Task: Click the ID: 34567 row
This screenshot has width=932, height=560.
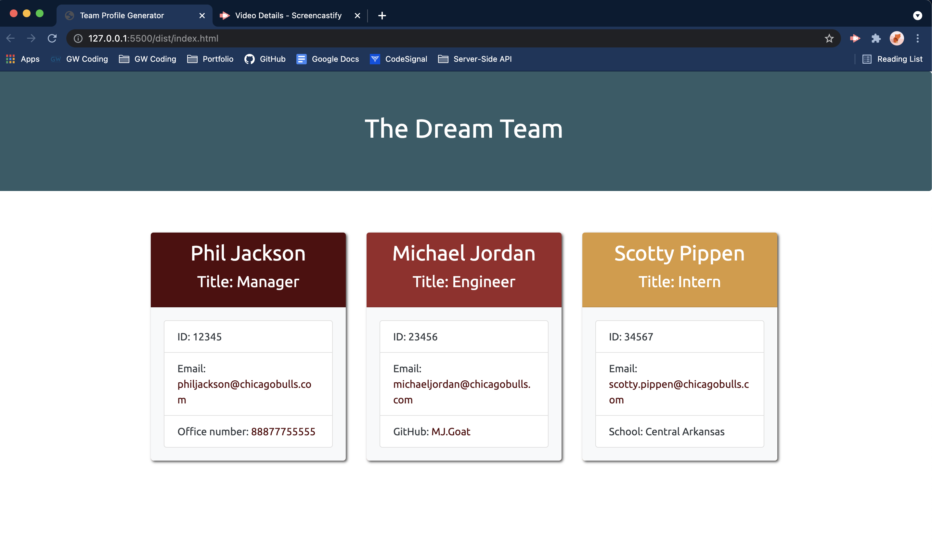Action: tap(680, 337)
